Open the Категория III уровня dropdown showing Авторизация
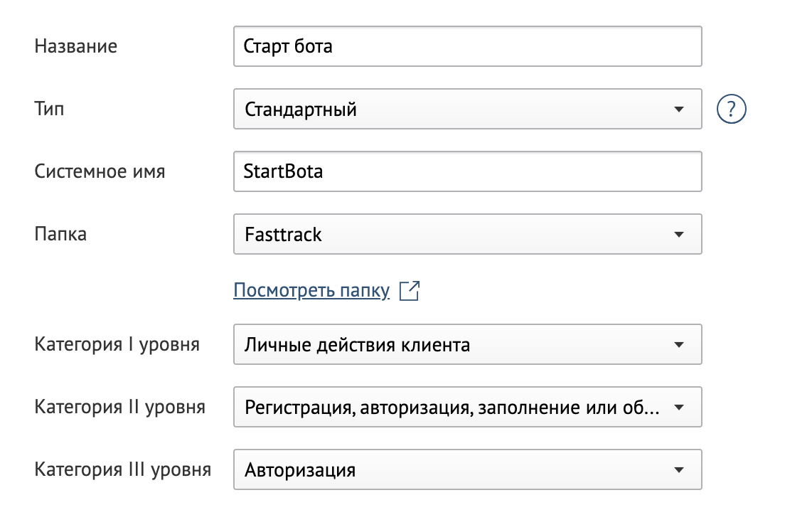Image resolution: width=812 pixels, height=505 pixels. click(x=467, y=469)
